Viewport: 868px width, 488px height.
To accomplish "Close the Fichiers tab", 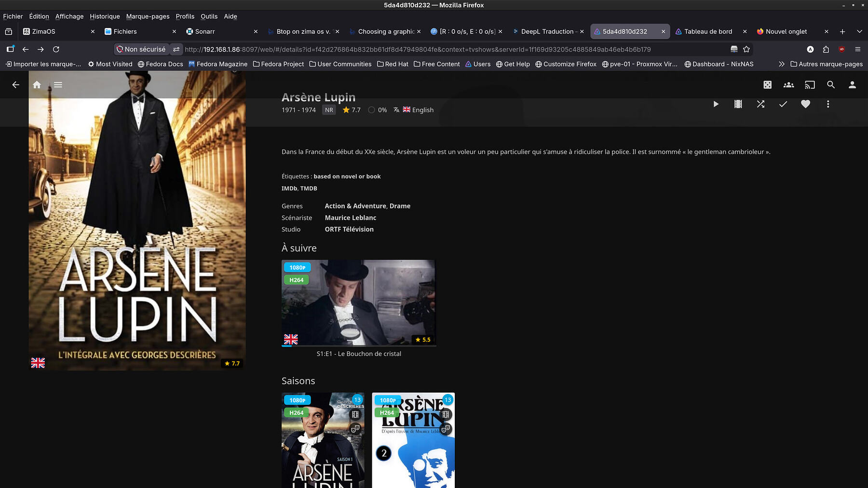I will pos(174,31).
